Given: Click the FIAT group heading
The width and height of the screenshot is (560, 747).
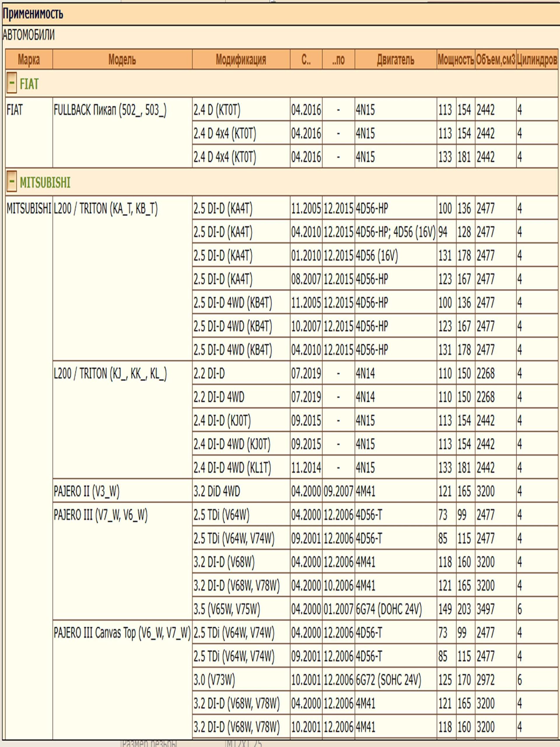Looking at the screenshot, I should click(x=29, y=84).
